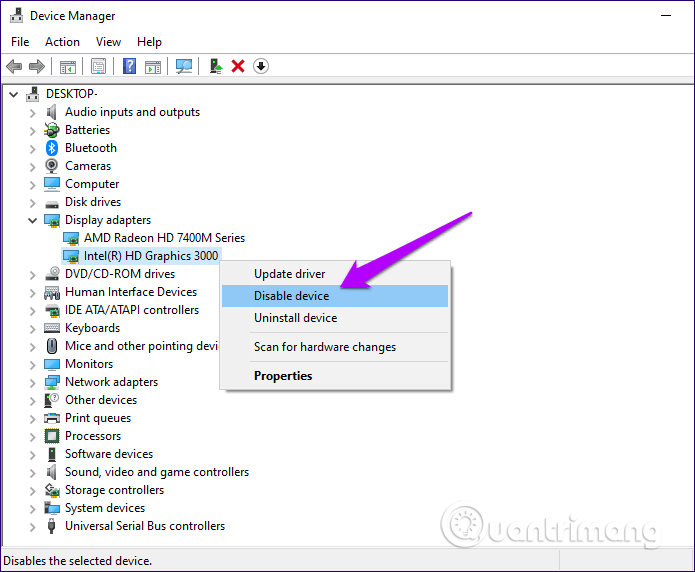Select the Cameras row label
The image size is (695, 572).
[x=88, y=166]
